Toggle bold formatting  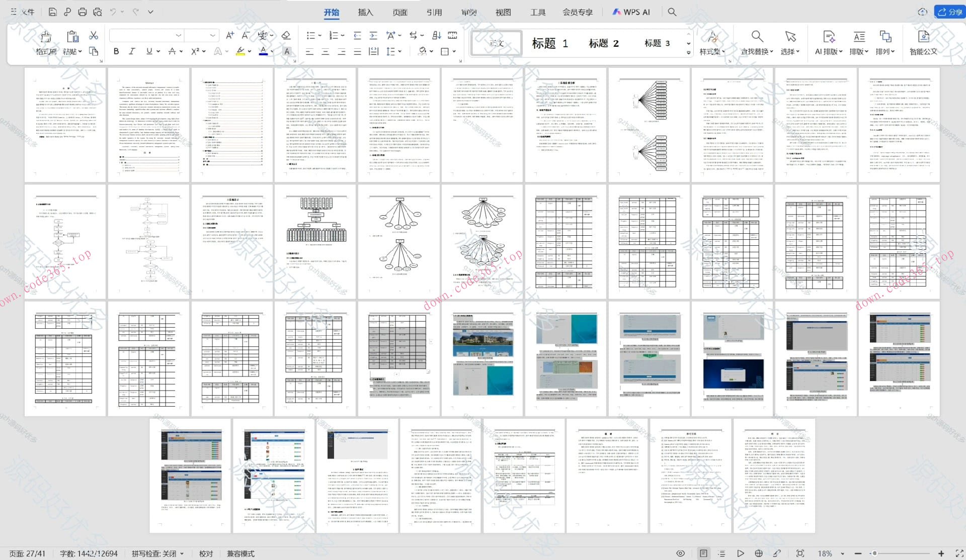pos(116,51)
